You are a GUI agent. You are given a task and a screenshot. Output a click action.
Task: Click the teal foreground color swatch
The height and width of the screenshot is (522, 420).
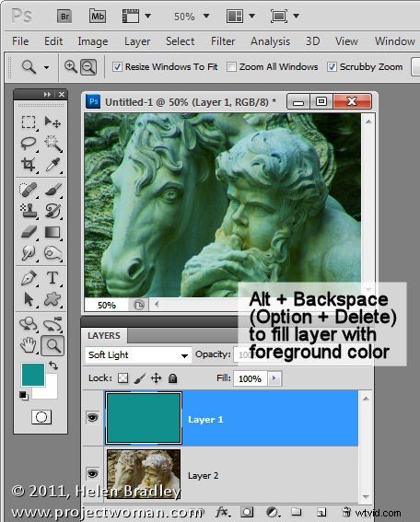(33, 375)
